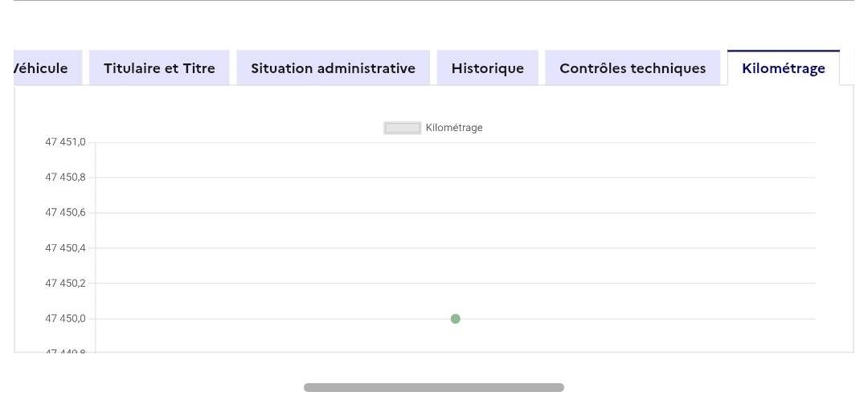Image resolution: width=868 pixels, height=404 pixels.
Task: Click the 47 450,4 axis label
Action: [64, 248]
